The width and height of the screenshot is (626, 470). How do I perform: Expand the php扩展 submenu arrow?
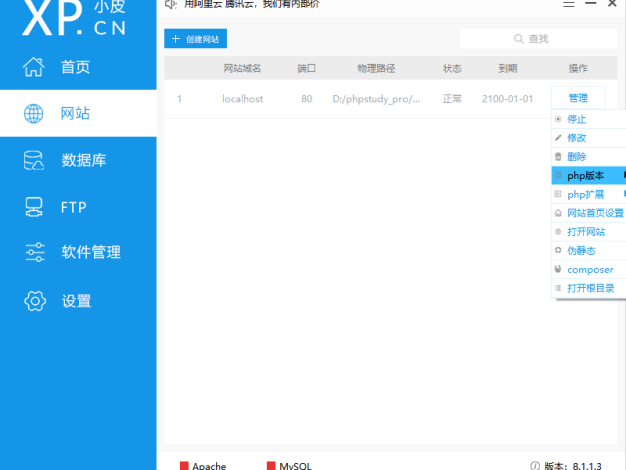(624, 194)
